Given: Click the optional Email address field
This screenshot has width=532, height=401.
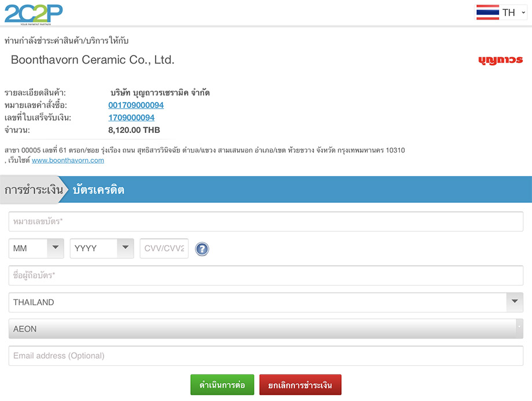Looking at the screenshot, I should point(265,356).
